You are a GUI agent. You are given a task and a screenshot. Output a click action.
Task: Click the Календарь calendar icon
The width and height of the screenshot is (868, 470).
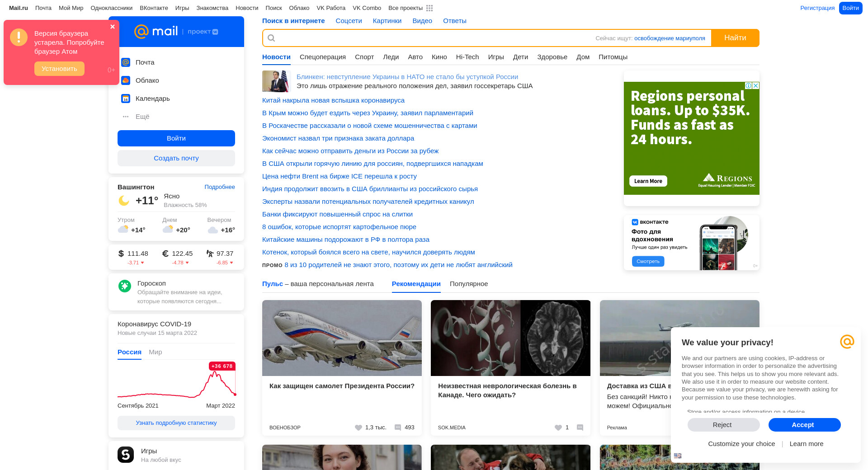coord(126,99)
